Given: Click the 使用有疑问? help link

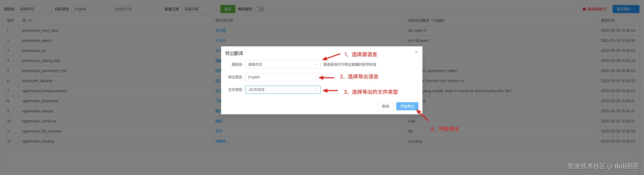Looking at the screenshot, I should coord(595,9).
